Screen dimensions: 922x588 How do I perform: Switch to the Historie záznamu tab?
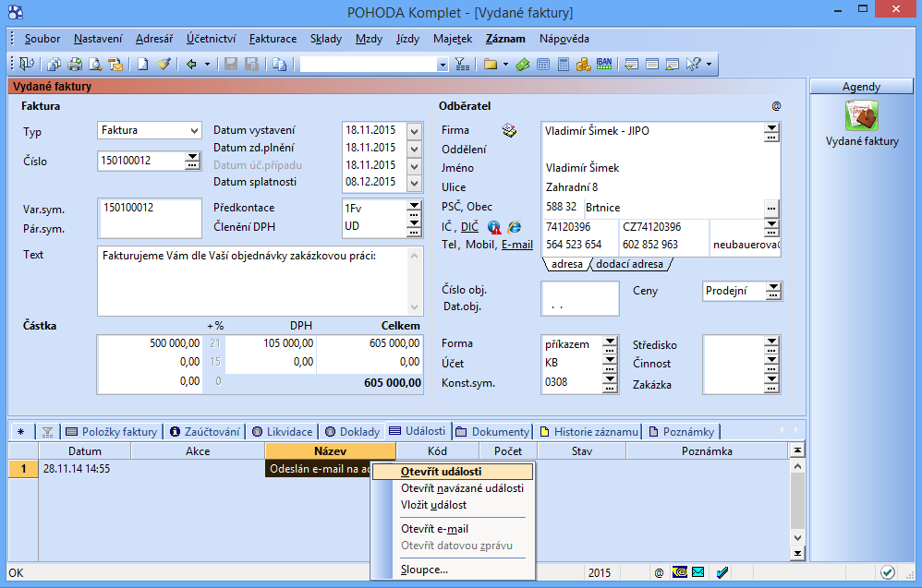click(588, 432)
